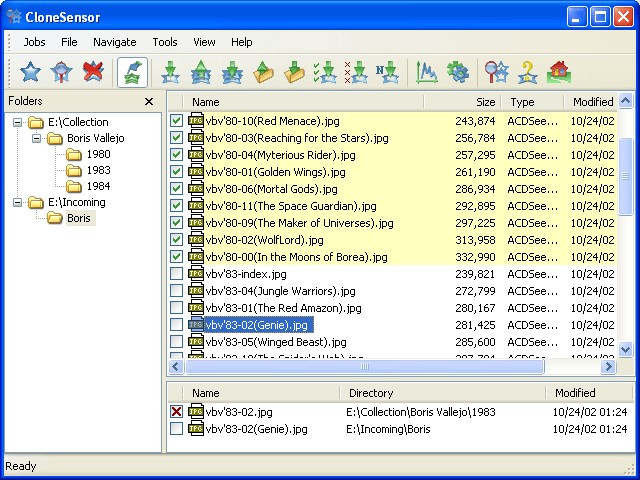
Task: Click the JPG icon of vbv'83-index.jpg
Action: (x=196, y=273)
